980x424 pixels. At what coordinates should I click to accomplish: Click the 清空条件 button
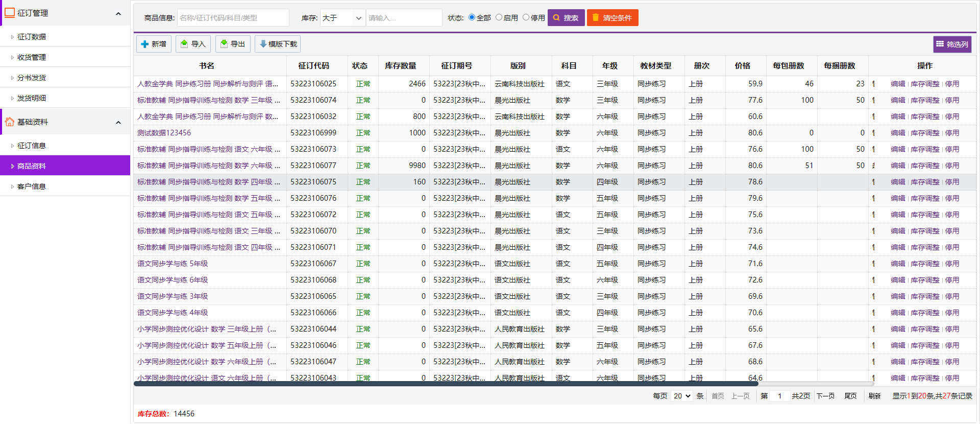tap(612, 18)
